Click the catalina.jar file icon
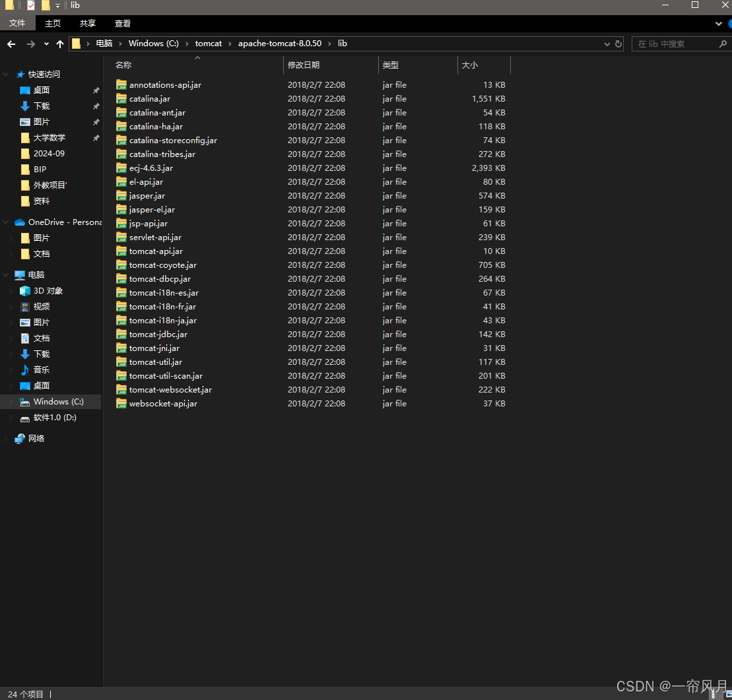Image resolution: width=732 pixels, height=700 pixels. tap(121, 99)
